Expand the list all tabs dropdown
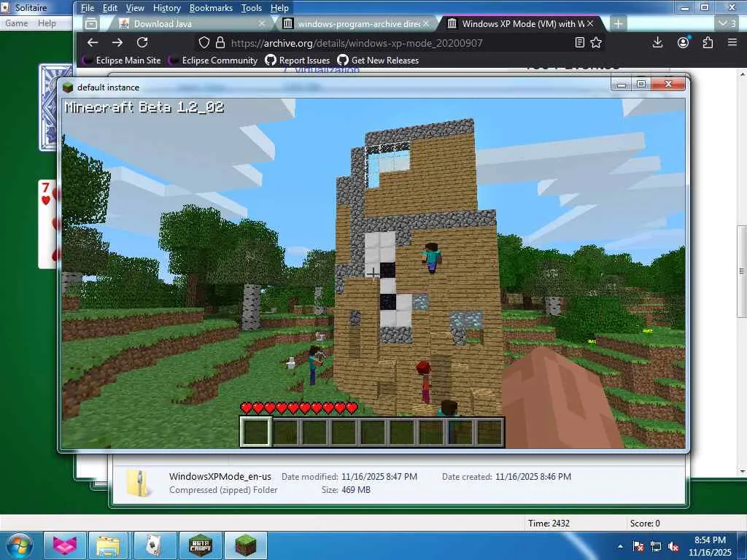 coord(727,23)
